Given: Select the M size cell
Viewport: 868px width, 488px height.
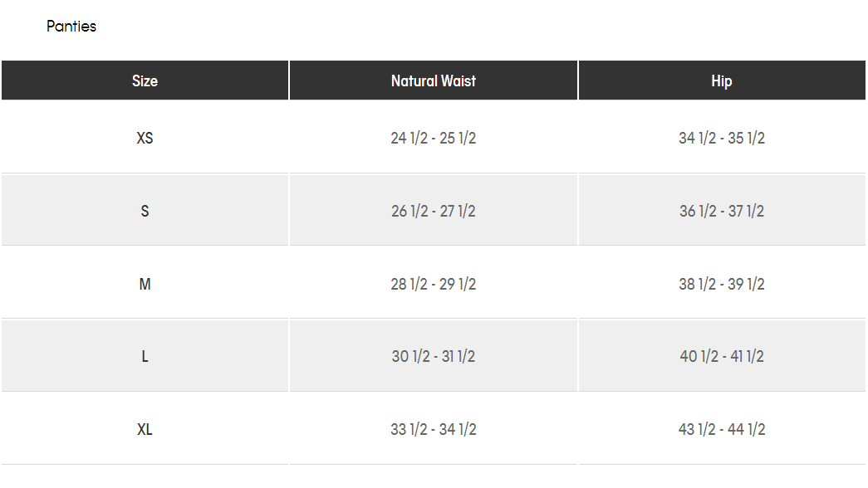Looking at the screenshot, I should [x=145, y=284].
